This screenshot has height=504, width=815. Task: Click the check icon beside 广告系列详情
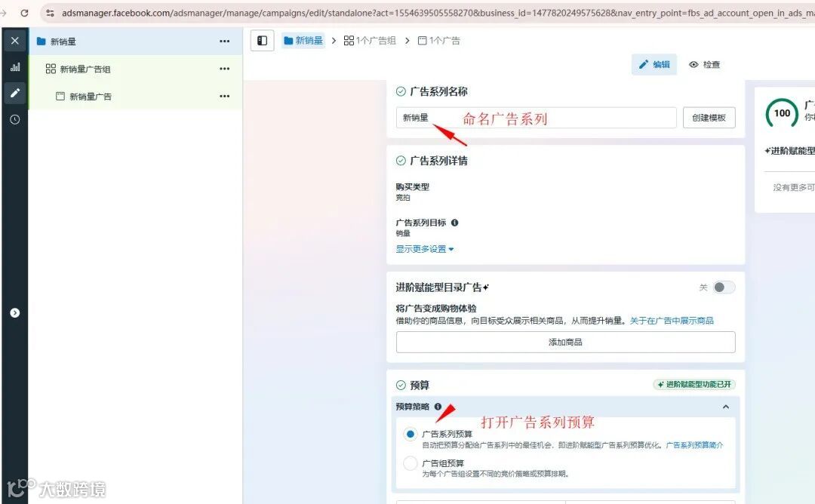[401, 161]
